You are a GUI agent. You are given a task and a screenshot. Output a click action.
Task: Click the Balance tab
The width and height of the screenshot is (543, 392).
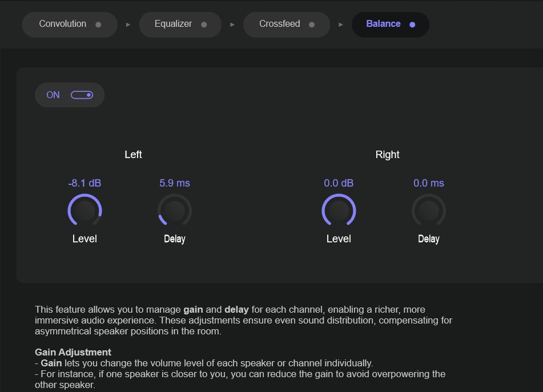point(383,24)
